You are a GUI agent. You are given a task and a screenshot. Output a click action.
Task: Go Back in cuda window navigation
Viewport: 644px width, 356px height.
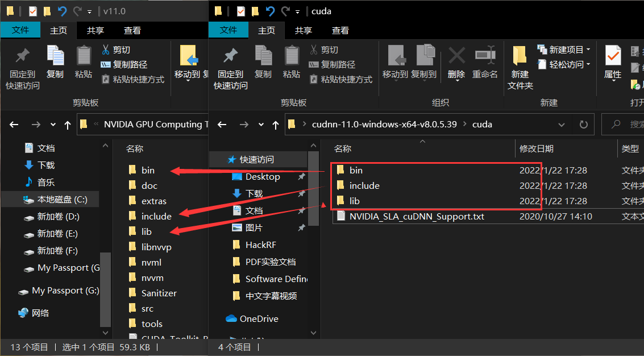pyautogui.click(x=222, y=125)
